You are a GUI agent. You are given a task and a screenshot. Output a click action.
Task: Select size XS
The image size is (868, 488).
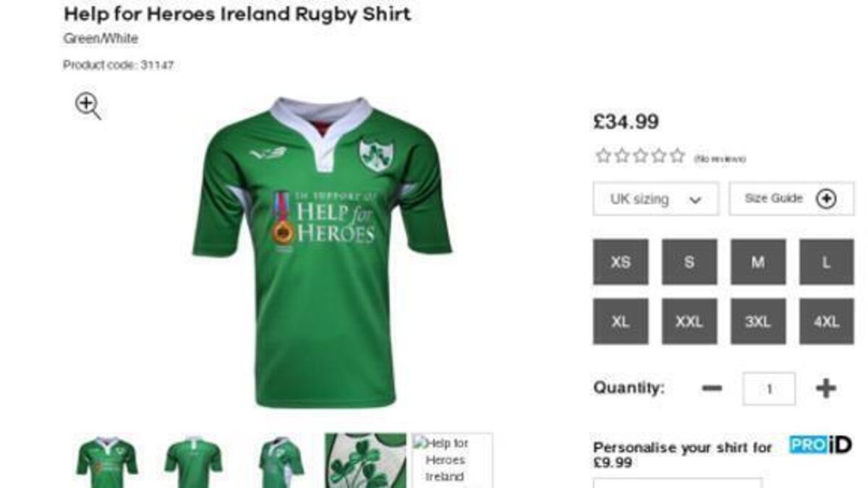(x=621, y=262)
